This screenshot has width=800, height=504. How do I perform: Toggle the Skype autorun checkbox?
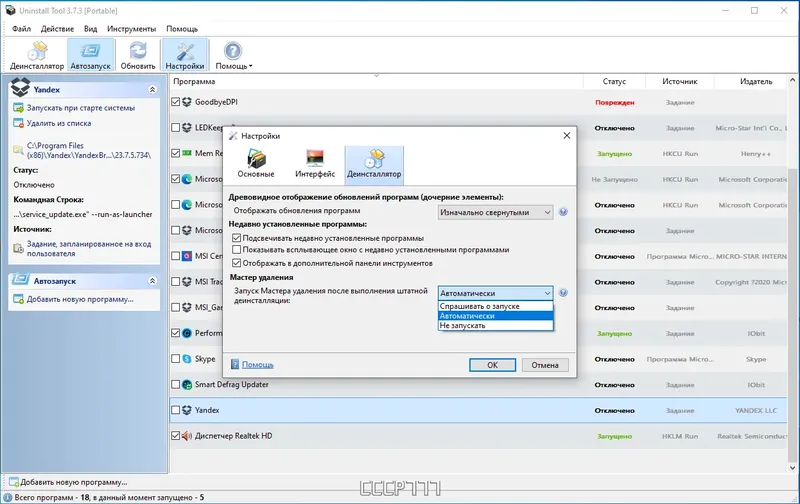pos(176,359)
